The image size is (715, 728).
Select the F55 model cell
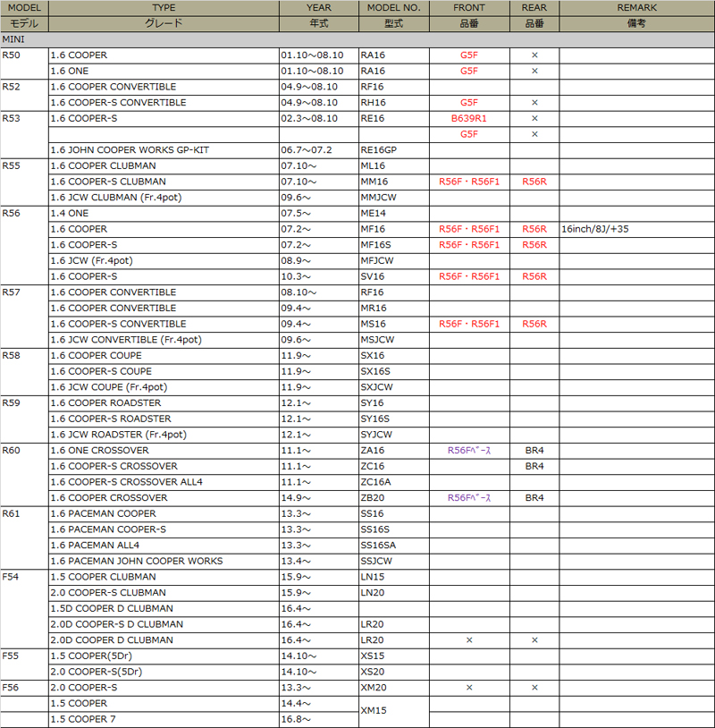tap(24, 664)
